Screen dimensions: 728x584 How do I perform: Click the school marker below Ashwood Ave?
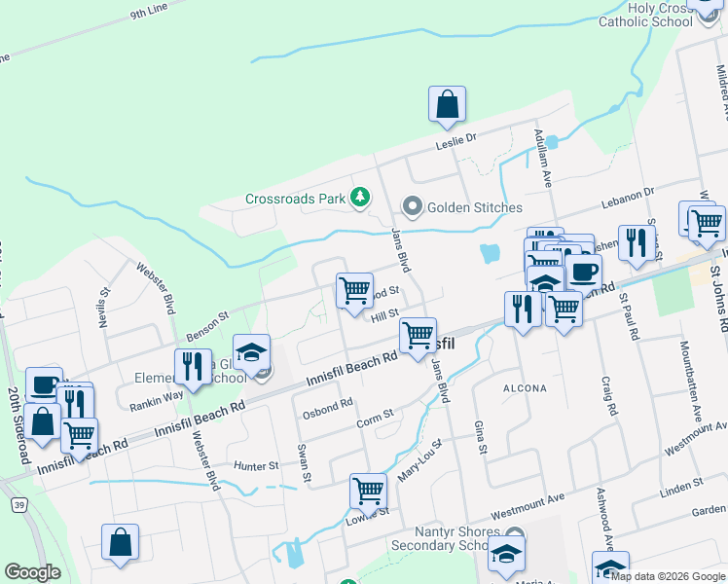(610, 566)
